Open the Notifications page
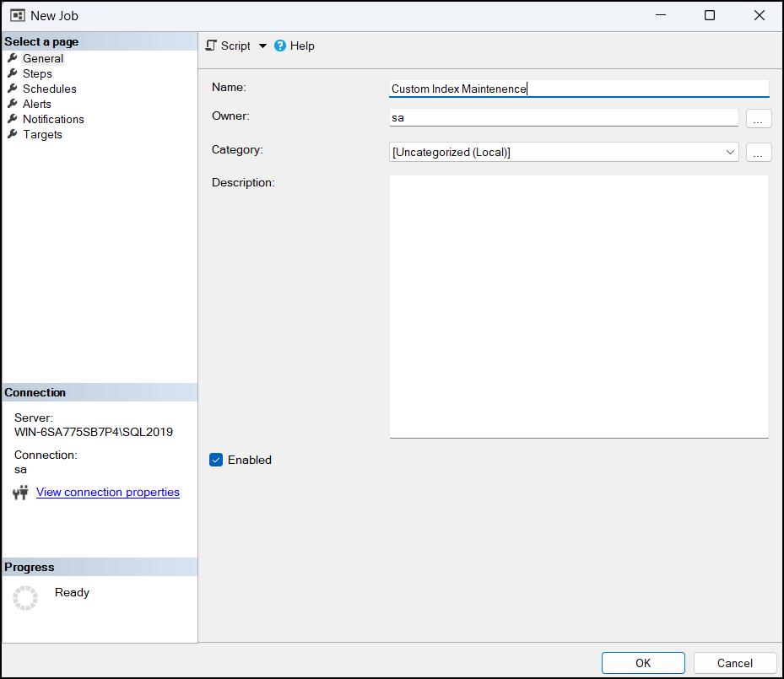 (53, 119)
